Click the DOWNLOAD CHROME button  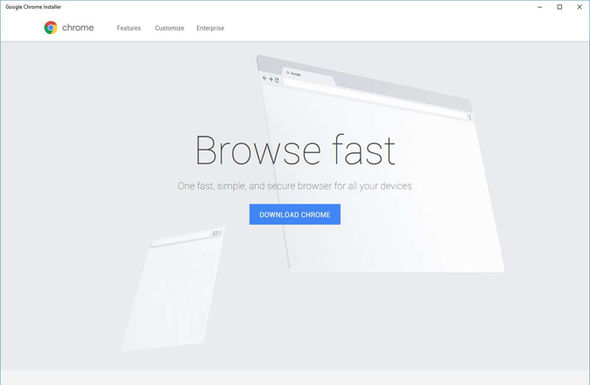295,214
